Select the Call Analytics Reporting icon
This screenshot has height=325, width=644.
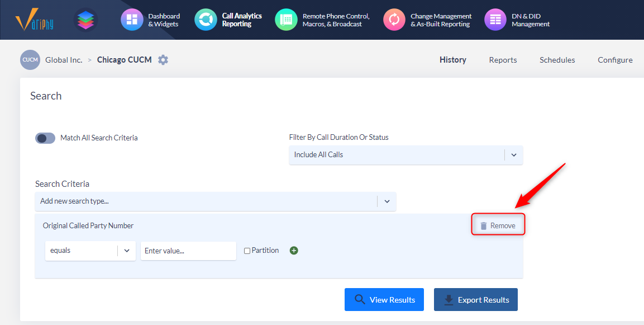coord(206,20)
